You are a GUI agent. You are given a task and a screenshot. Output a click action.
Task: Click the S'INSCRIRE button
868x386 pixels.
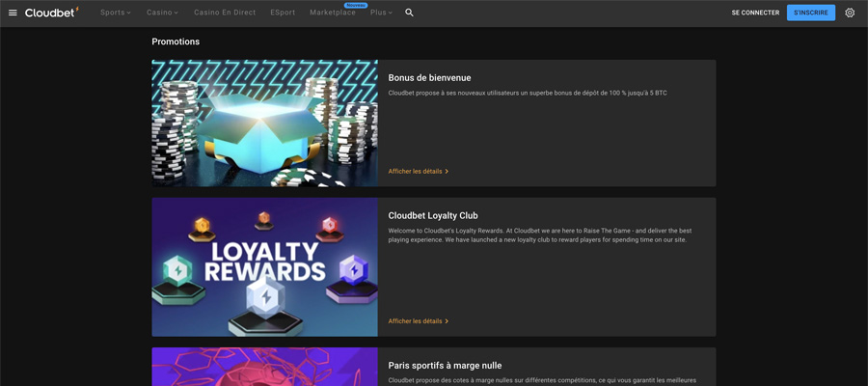(x=811, y=13)
